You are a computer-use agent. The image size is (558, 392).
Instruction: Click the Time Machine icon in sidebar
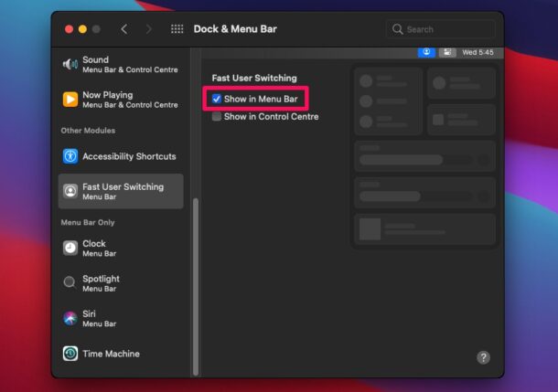click(x=70, y=354)
